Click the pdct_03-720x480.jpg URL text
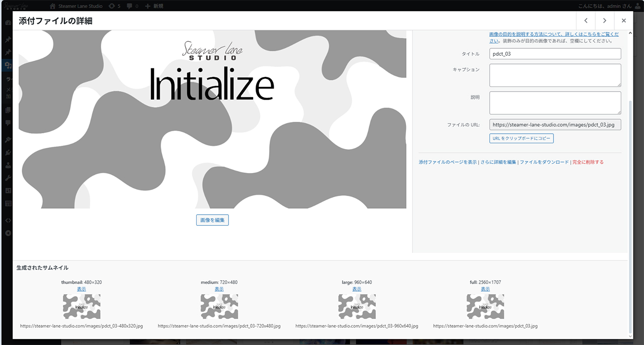Screen dimensions: 644x345 [x=219, y=326]
